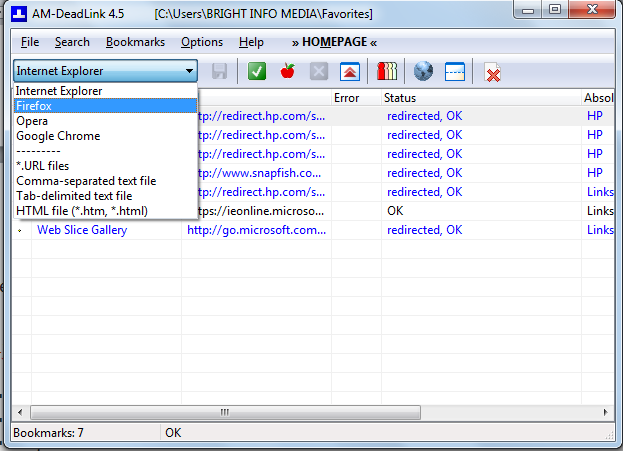Click the http://www.snapfish.co... URL cell
The image size is (623, 451).
[x=259, y=173]
